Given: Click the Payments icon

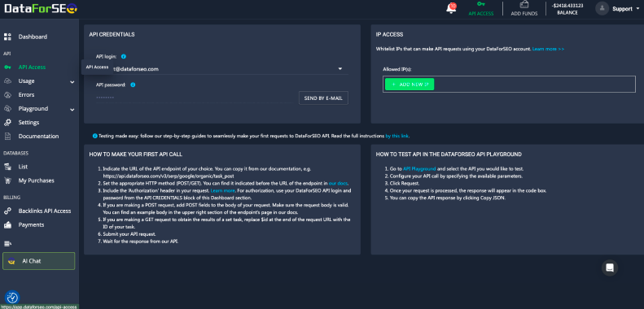Looking at the screenshot, I should [7, 225].
